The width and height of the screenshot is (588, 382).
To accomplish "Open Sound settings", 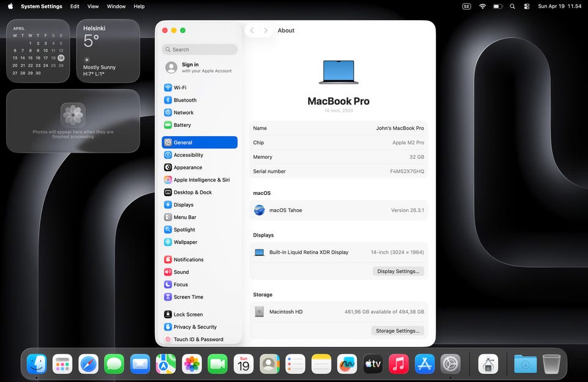I will pos(200,272).
